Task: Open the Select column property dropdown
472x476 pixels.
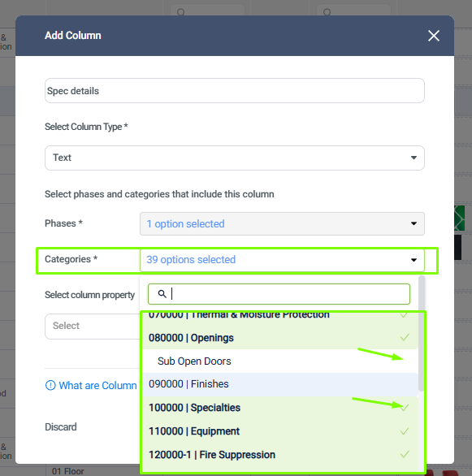Action: (93, 326)
